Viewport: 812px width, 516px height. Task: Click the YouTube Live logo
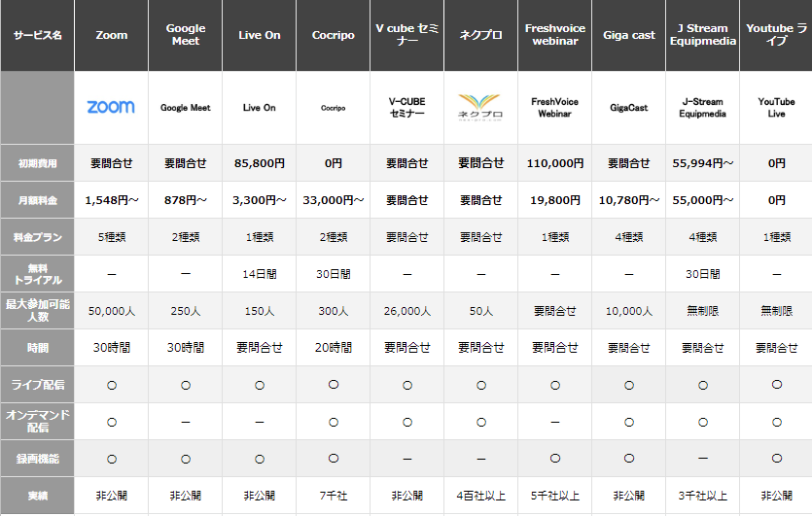point(776,107)
